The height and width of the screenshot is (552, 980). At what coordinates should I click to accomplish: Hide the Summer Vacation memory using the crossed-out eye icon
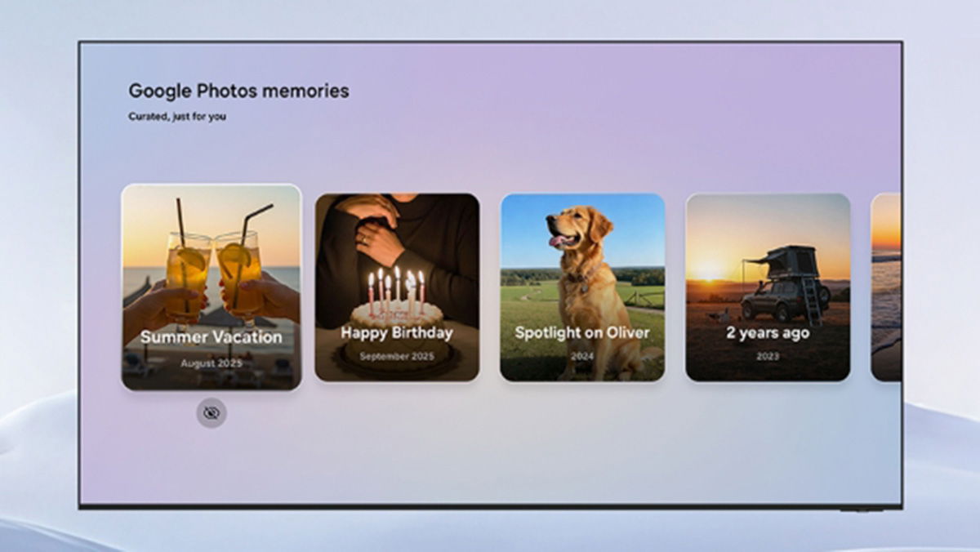click(x=212, y=413)
